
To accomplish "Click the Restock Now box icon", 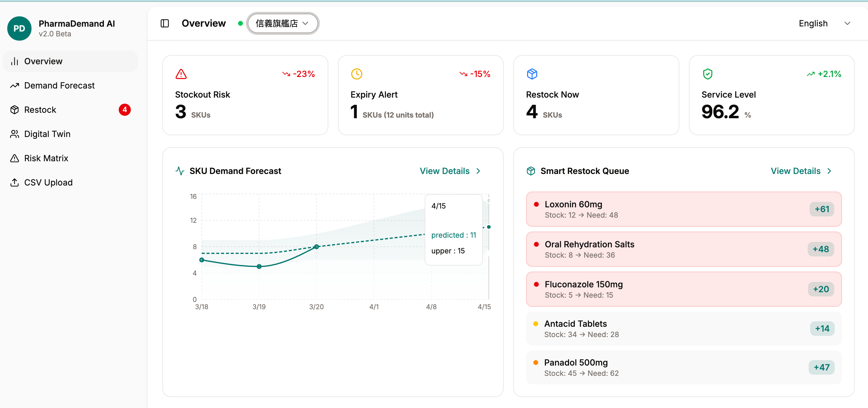I will click(x=532, y=74).
